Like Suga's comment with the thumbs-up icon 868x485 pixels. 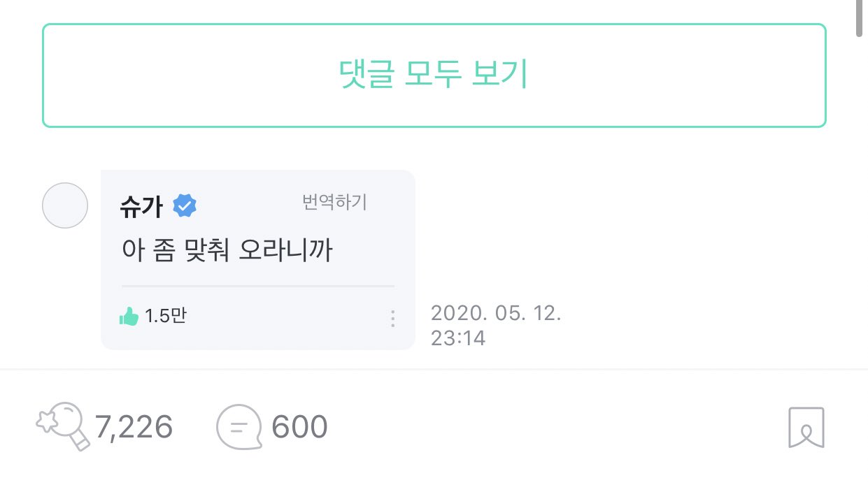(129, 317)
